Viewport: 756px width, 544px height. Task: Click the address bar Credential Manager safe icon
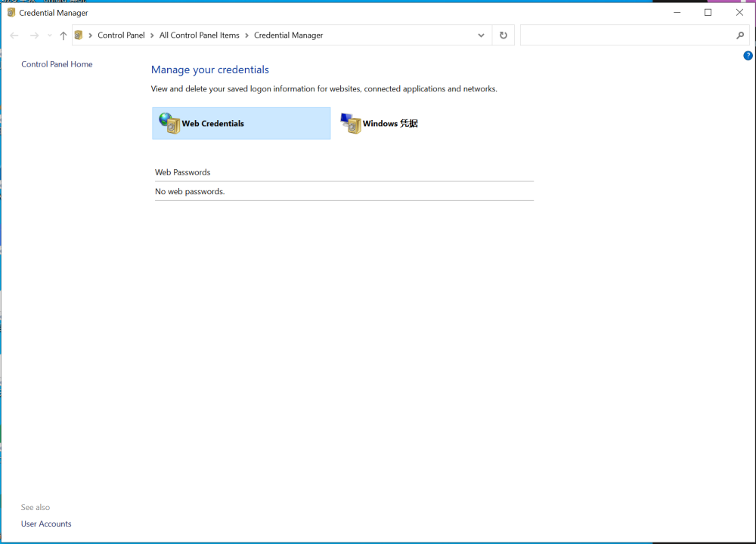click(x=79, y=36)
